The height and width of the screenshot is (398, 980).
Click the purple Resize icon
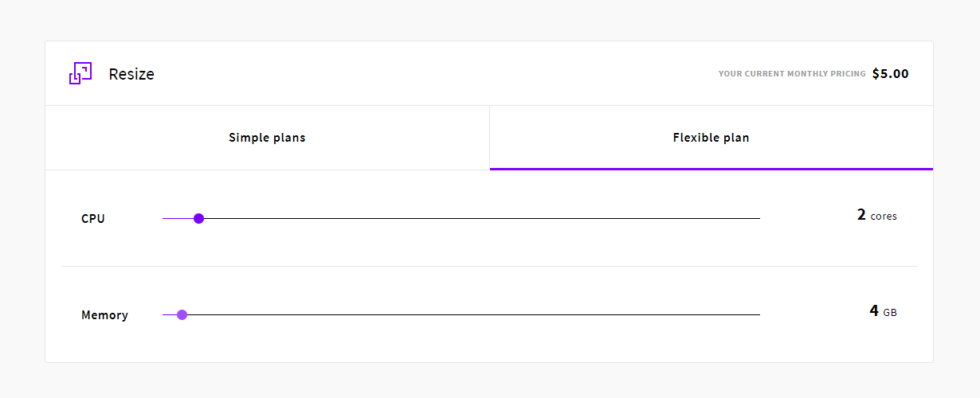point(80,73)
